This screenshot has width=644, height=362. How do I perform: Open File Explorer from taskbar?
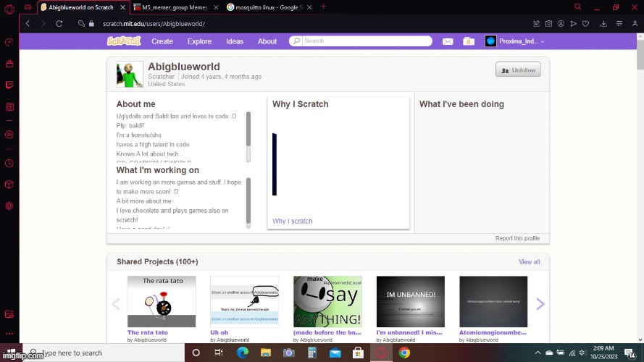pos(266,353)
